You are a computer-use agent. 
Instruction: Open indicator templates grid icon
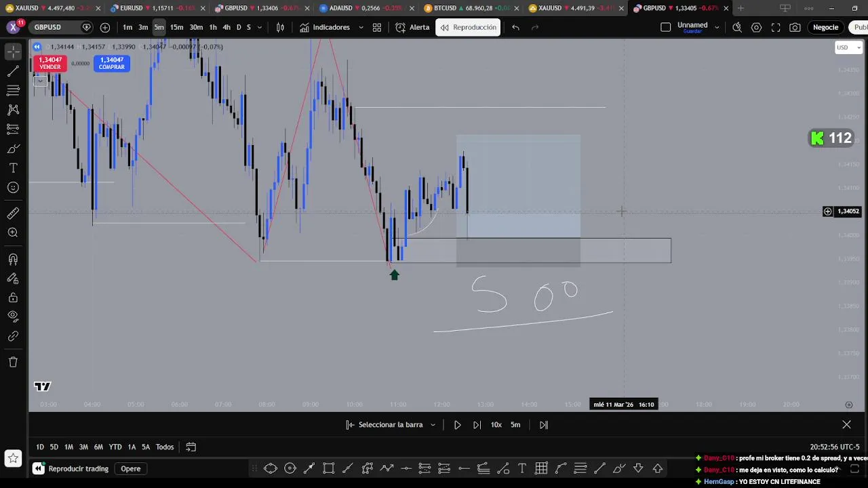click(377, 27)
